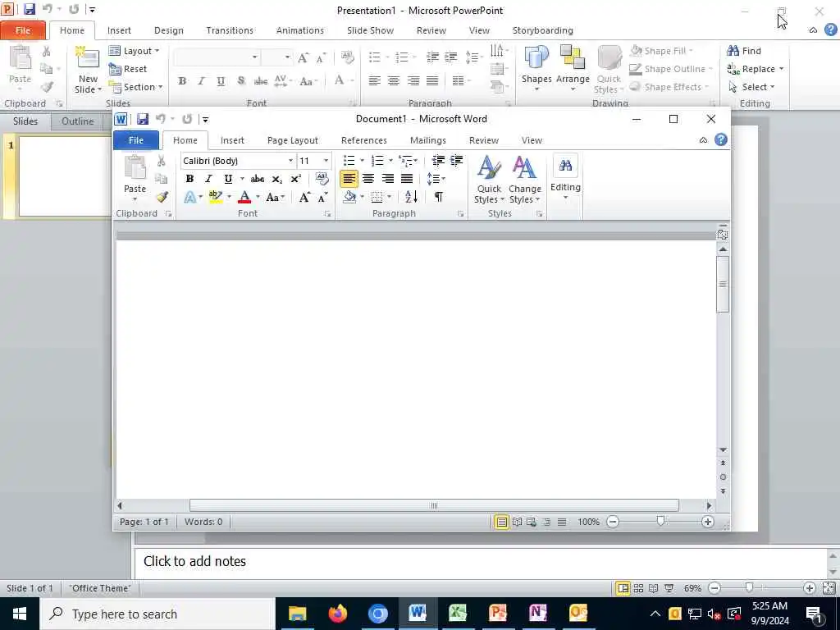The width and height of the screenshot is (840, 630).
Task: Expand Text Highlight Color dropdown arrow
Action: [229, 197]
